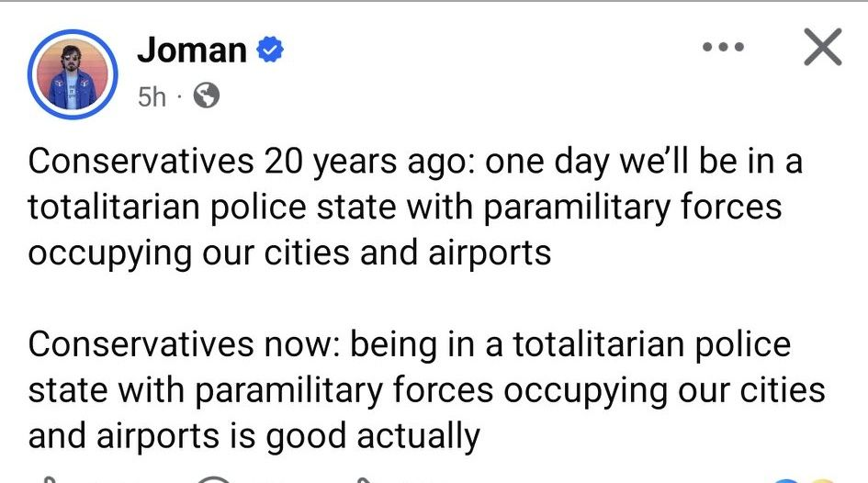The width and height of the screenshot is (868, 483).
Task: Click the yellow reaction emoji at bottom right
Action: point(820,479)
